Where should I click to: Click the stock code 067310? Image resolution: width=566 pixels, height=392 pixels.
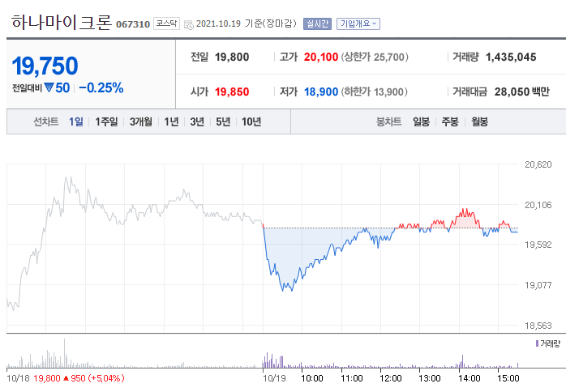[133, 24]
